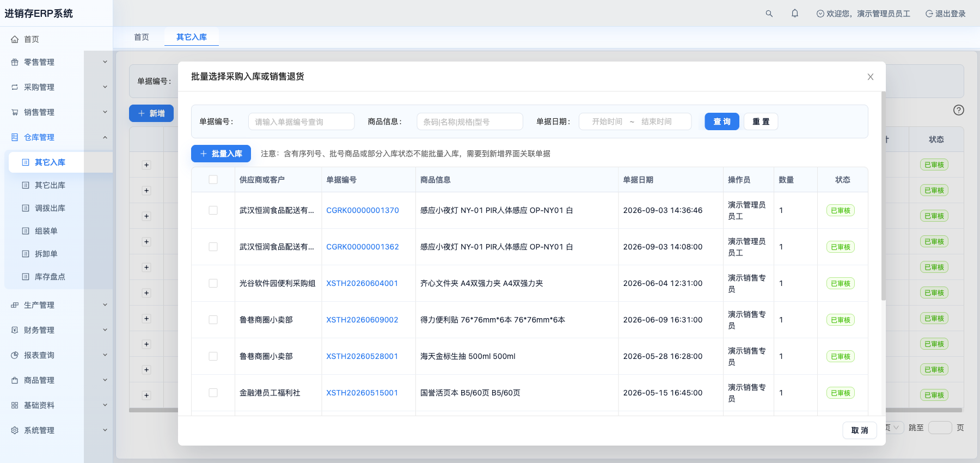Expand the 采购管理 menu chevron
The image size is (980, 463).
(105, 87)
